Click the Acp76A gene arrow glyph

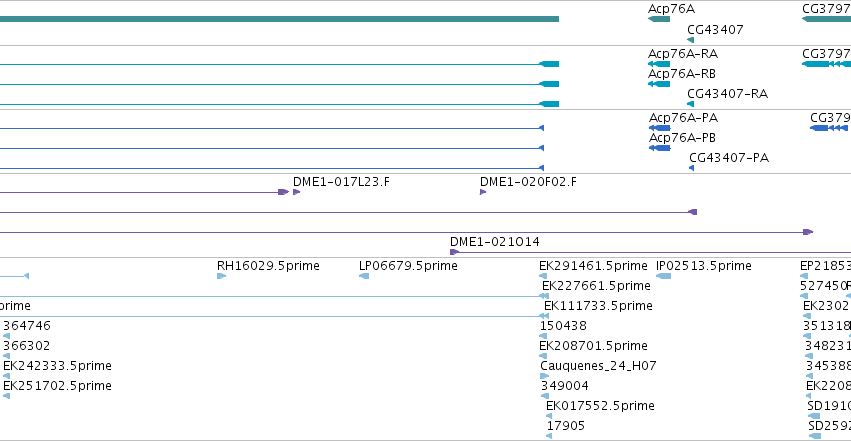coord(659,19)
